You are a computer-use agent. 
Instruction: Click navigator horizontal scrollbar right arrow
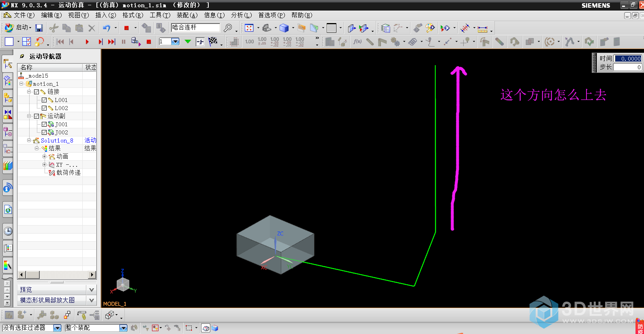[x=92, y=275]
